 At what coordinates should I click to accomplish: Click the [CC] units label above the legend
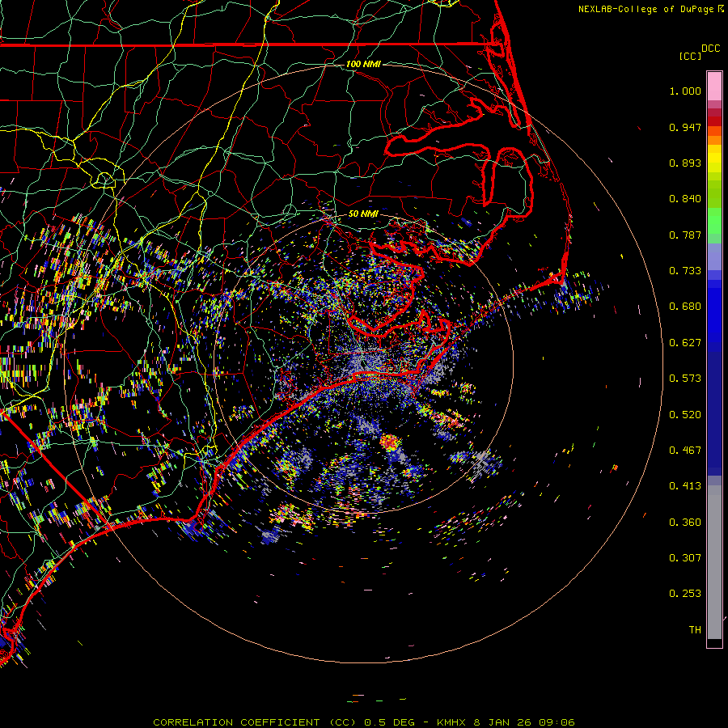tap(689, 56)
